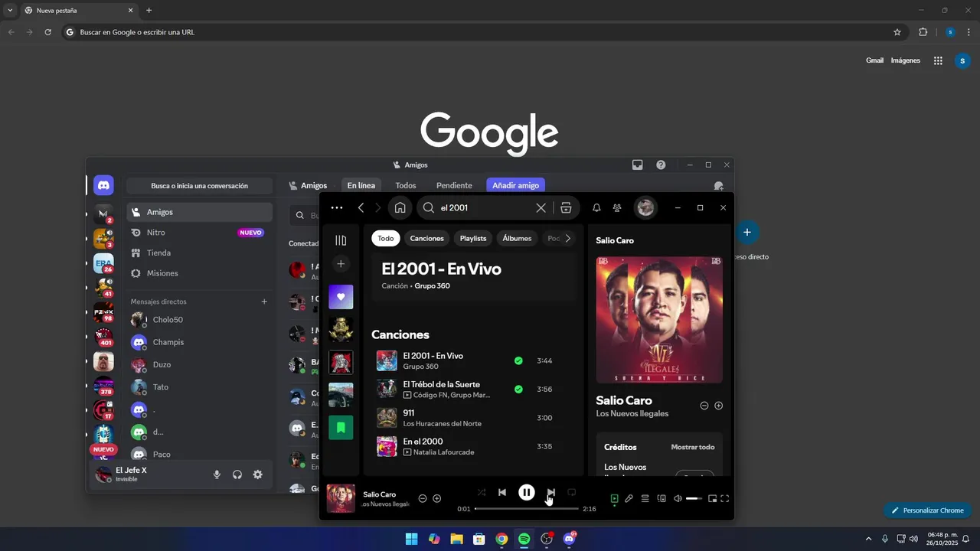Clear the Spotify search with the X icon
The height and width of the screenshot is (551, 980).
coord(541,207)
